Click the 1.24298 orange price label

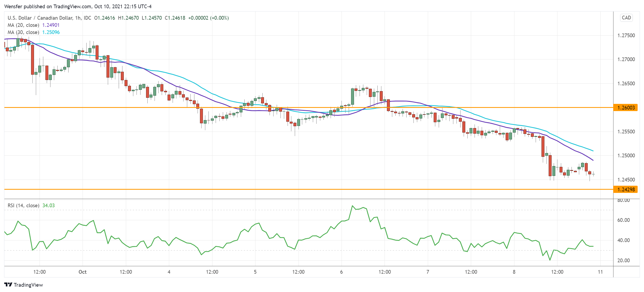pyautogui.click(x=626, y=189)
